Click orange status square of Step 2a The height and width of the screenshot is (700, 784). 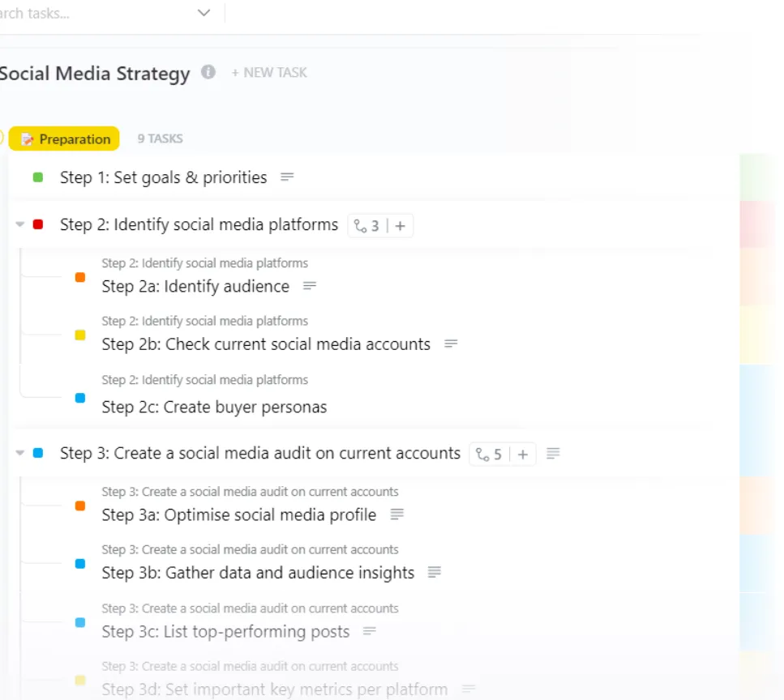tap(80, 277)
